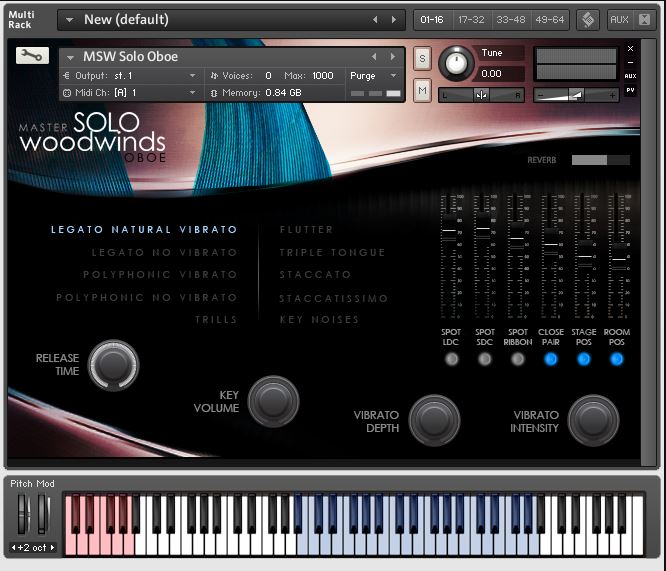Click the Kontakt logo rack icon
Viewport: 666px width, 571px height.
588,20
